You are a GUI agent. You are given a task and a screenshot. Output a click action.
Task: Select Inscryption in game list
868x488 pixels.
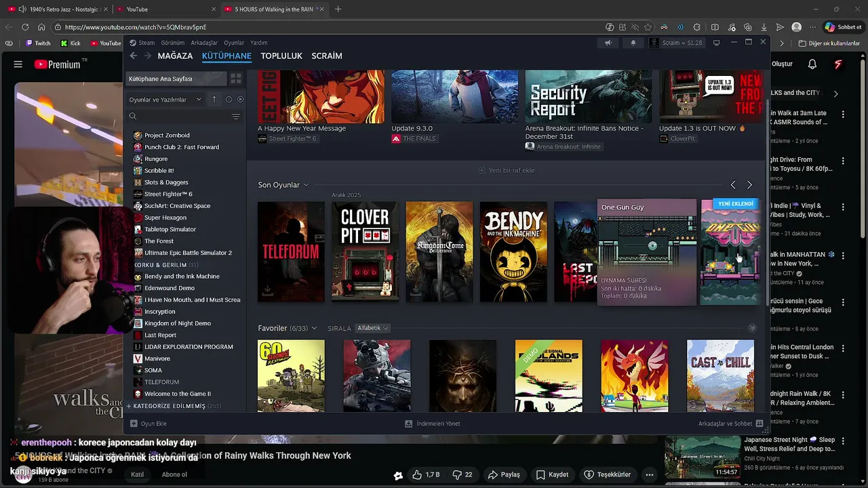[159, 311]
